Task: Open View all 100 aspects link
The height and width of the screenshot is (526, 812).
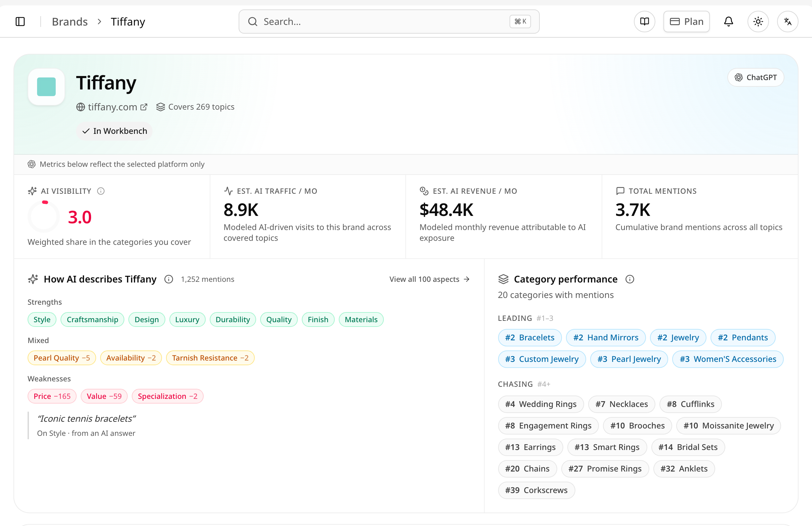Action: click(430, 279)
